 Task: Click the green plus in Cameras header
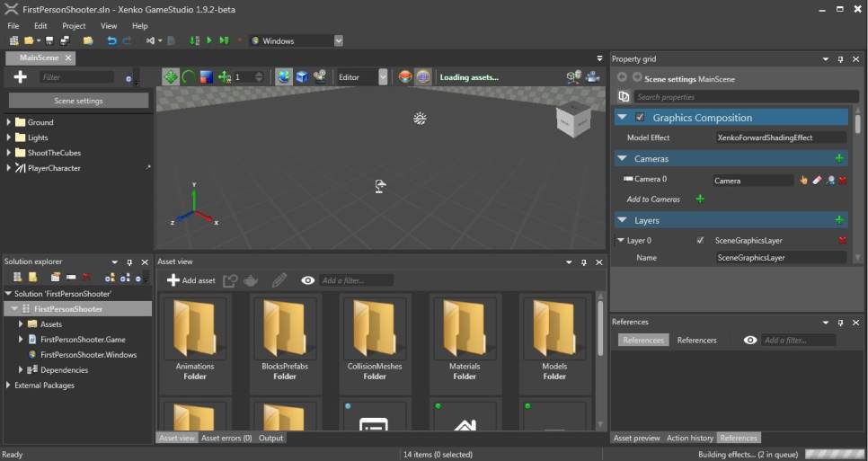839,158
